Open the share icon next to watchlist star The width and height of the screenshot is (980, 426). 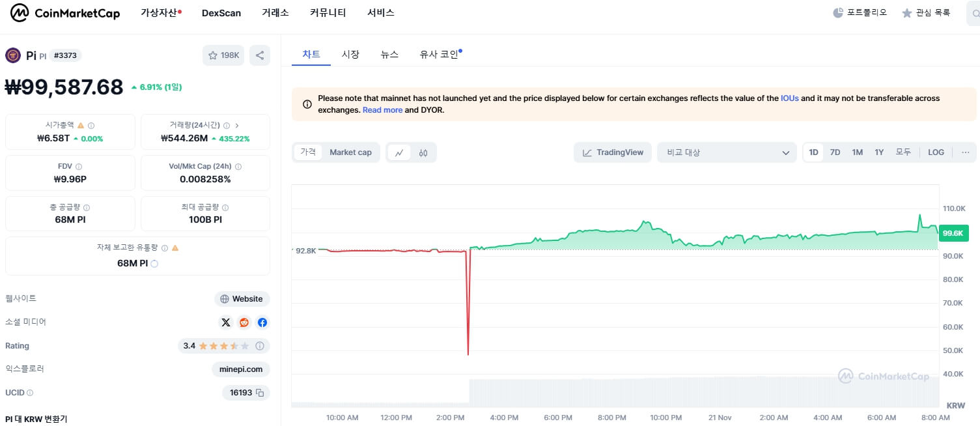pos(259,55)
